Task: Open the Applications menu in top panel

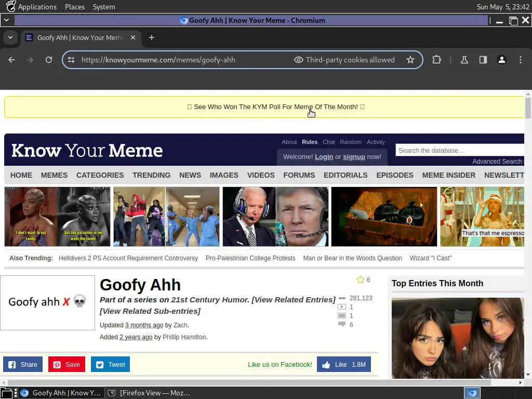Action: 37,7
